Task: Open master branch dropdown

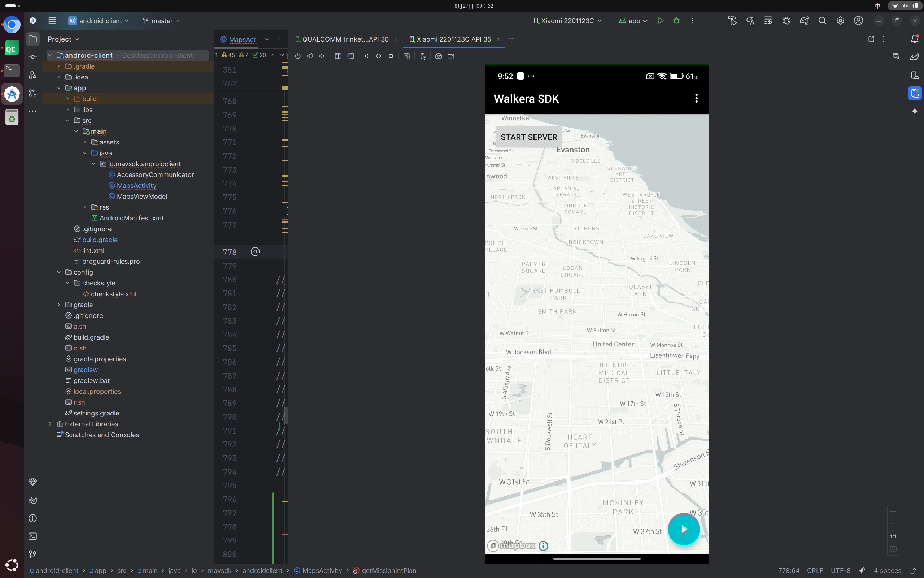Action: coord(161,21)
